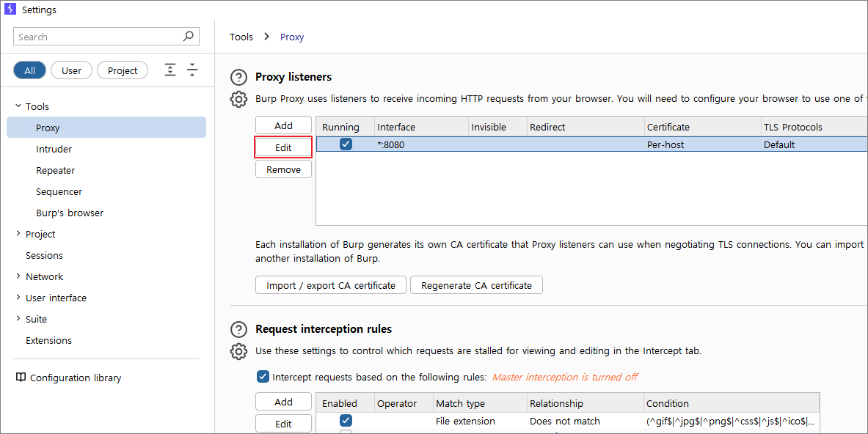Image resolution: width=868 pixels, height=434 pixels.
Task: Expand the Network tree section
Action: coord(18,276)
